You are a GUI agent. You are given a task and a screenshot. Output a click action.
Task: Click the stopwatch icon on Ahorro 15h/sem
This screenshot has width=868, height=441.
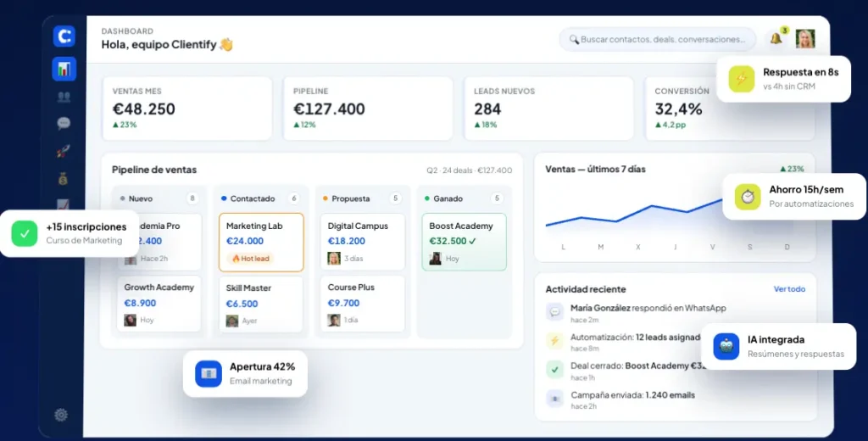748,197
